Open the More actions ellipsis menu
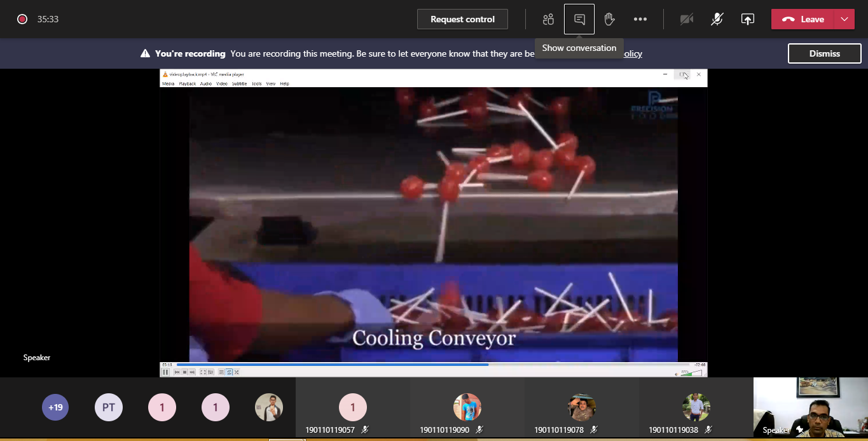 coord(640,19)
